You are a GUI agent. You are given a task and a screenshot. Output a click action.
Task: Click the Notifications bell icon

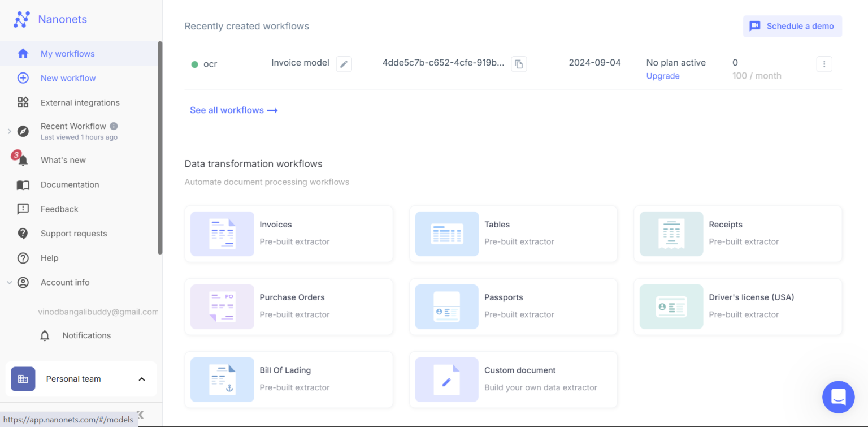click(x=45, y=335)
